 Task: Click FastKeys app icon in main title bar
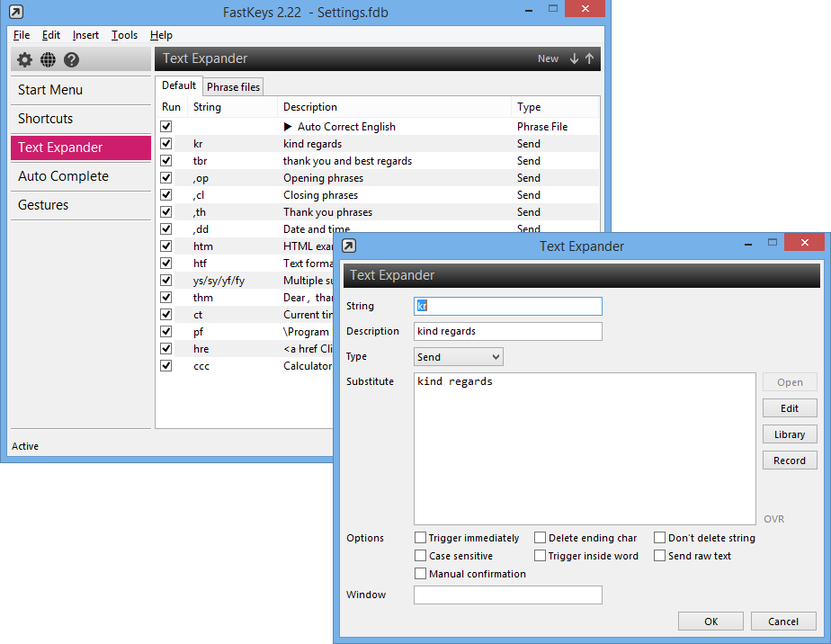pyautogui.click(x=16, y=11)
